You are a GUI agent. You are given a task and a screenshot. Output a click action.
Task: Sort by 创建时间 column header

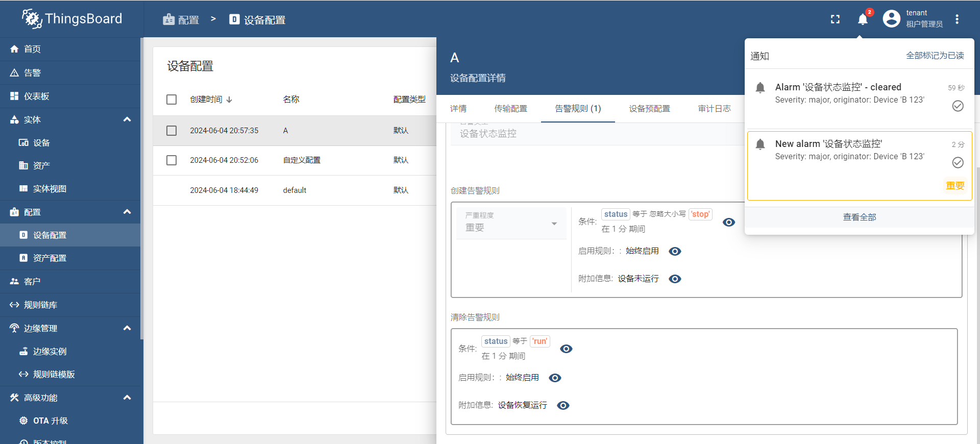(211, 100)
